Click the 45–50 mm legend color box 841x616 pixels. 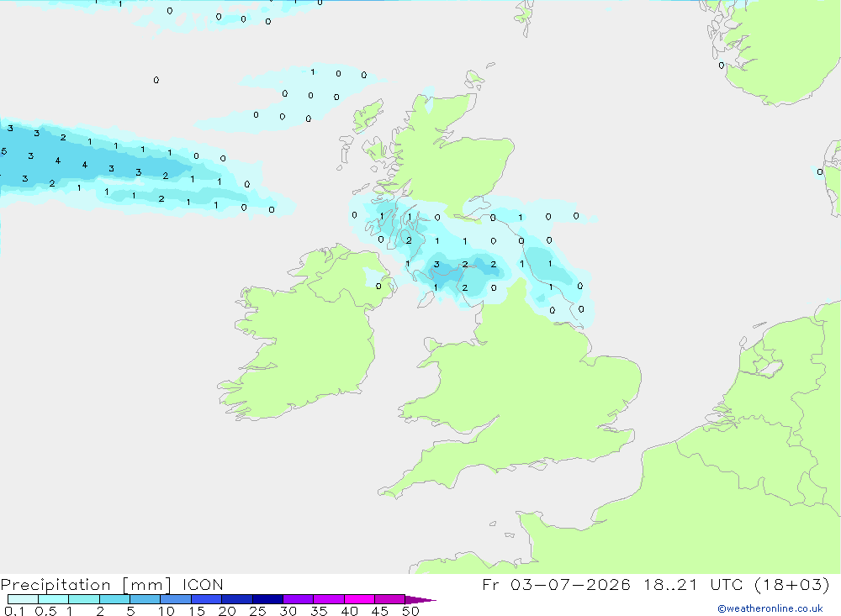(x=389, y=599)
